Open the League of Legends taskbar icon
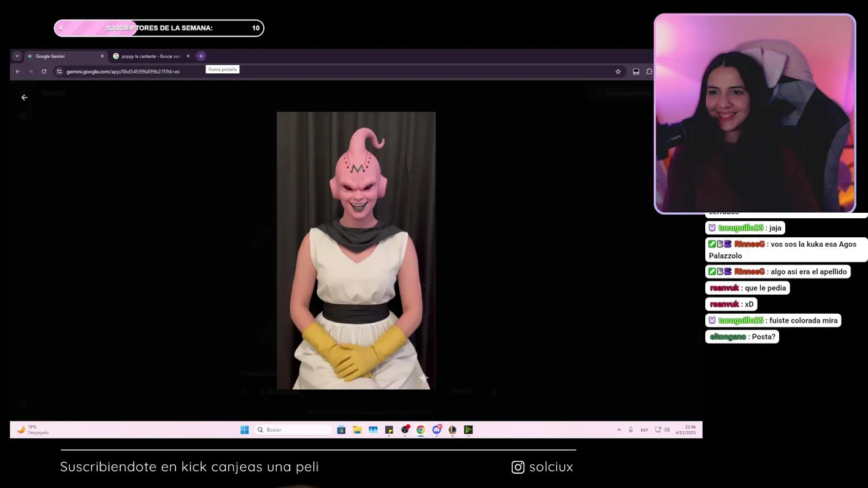868x488 pixels. click(452, 430)
